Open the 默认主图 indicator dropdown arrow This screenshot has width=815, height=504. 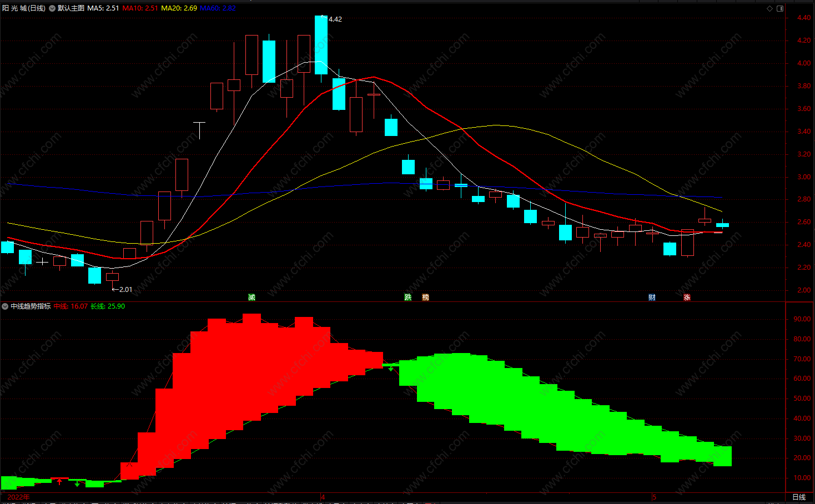pyautogui.click(x=52, y=8)
